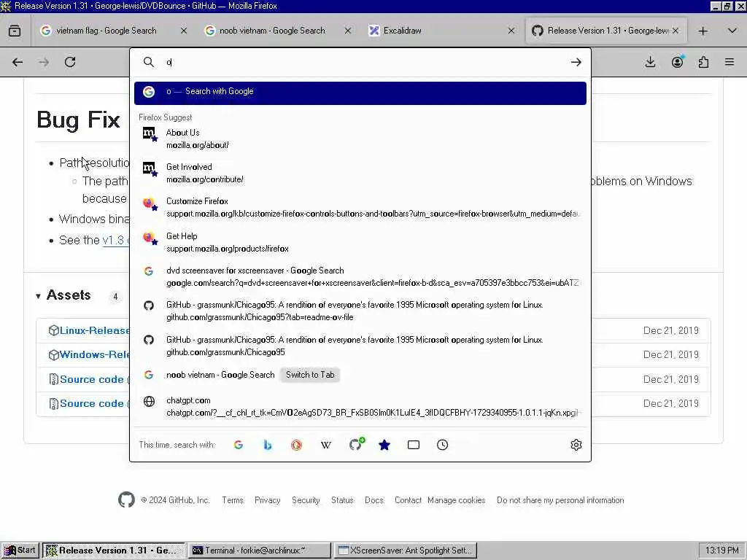This screenshot has width=747, height=560.
Task: Open the Customize Firefox suggestion
Action: click(x=360, y=207)
